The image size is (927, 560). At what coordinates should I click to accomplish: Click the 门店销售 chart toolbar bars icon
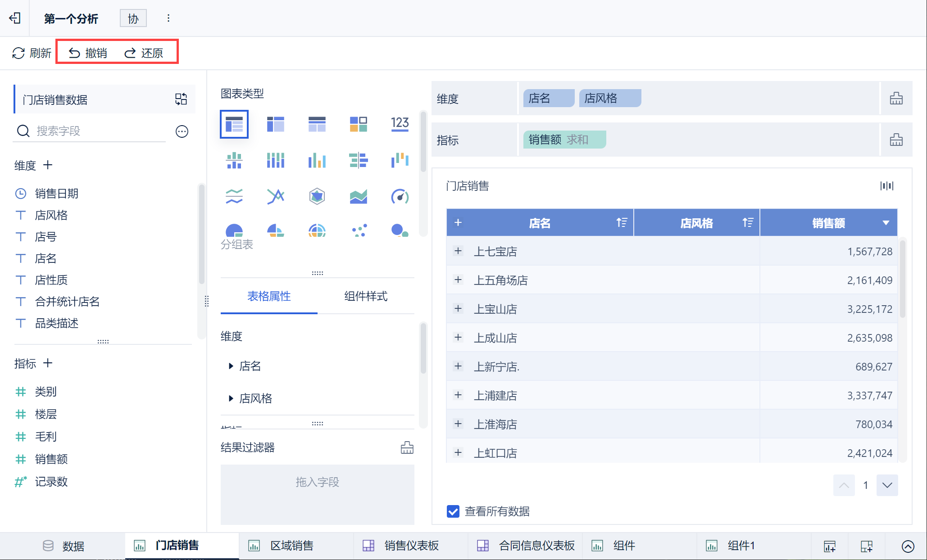coord(886,186)
